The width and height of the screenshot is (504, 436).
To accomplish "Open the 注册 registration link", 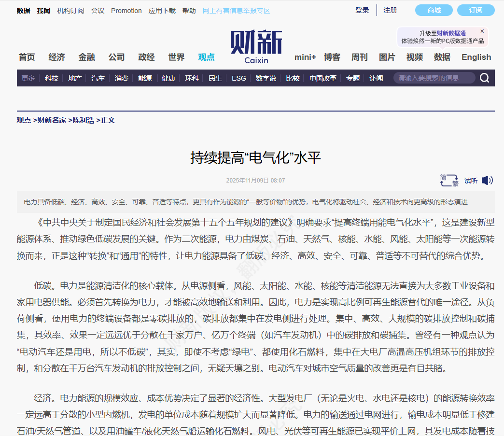I will pos(390,10).
